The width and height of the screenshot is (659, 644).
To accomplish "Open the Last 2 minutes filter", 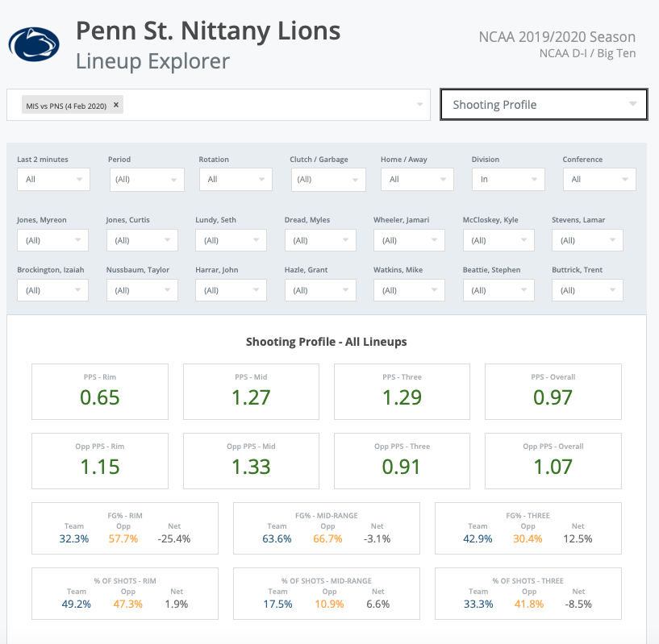I will pyautogui.click(x=53, y=180).
